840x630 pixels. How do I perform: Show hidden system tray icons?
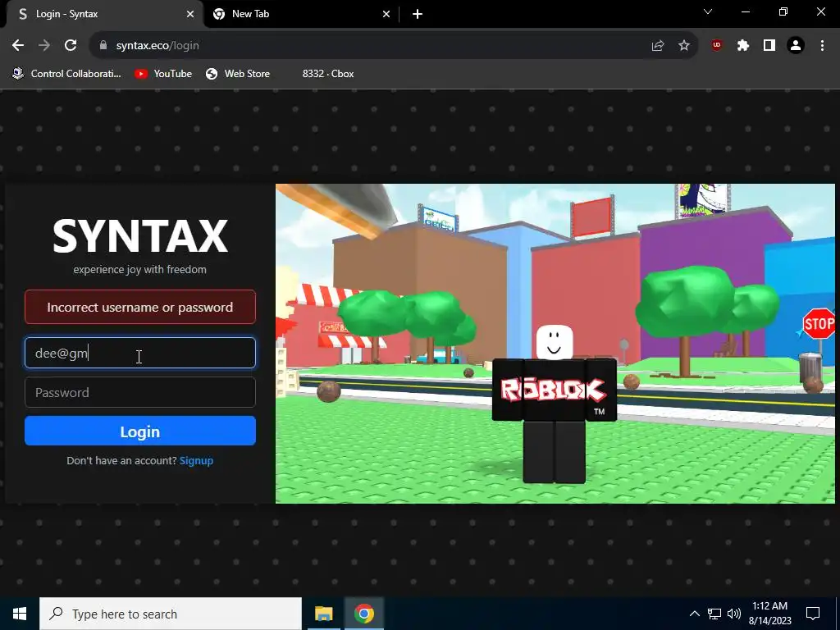694,614
